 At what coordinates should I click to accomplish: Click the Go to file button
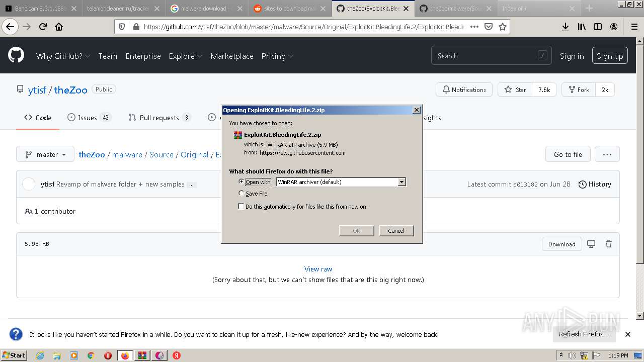point(568,154)
